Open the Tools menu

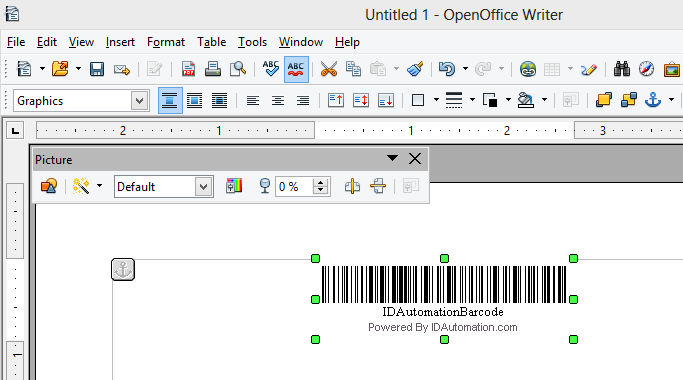[252, 42]
